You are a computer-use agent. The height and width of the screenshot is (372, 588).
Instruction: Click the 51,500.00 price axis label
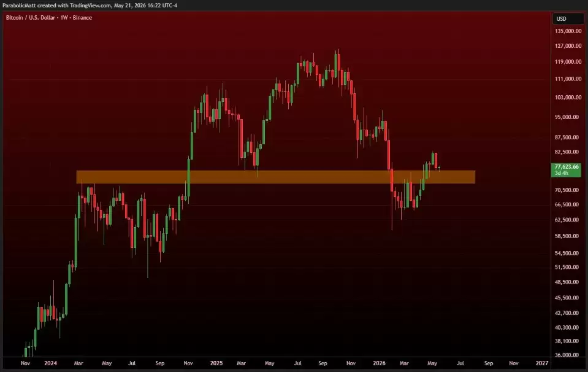[567, 267]
